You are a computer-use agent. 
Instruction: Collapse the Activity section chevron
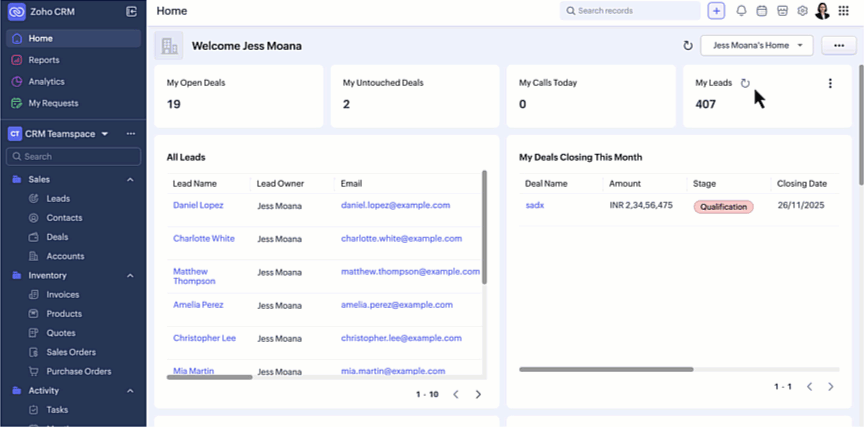tap(130, 390)
